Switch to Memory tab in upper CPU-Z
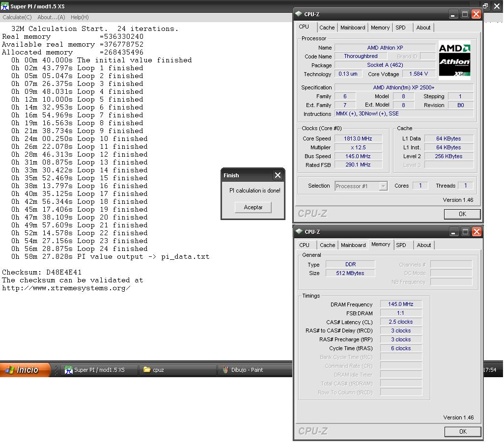 click(x=380, y=28)
